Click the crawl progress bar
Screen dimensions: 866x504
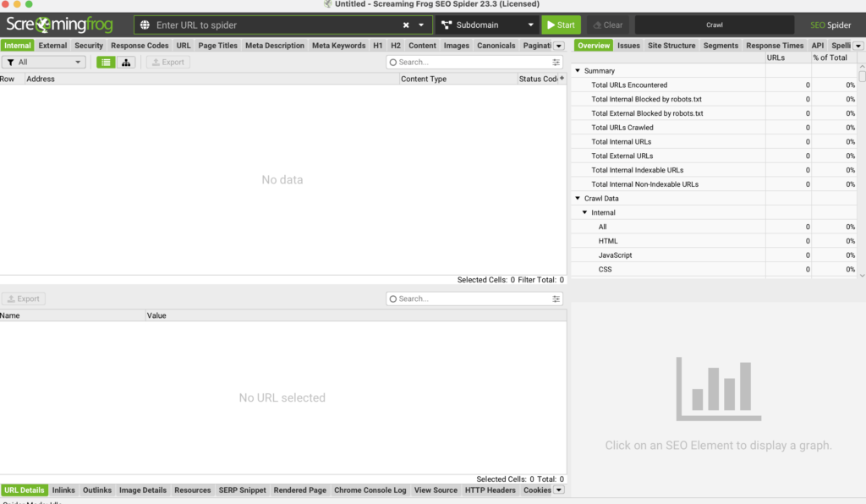click(714, 25)
